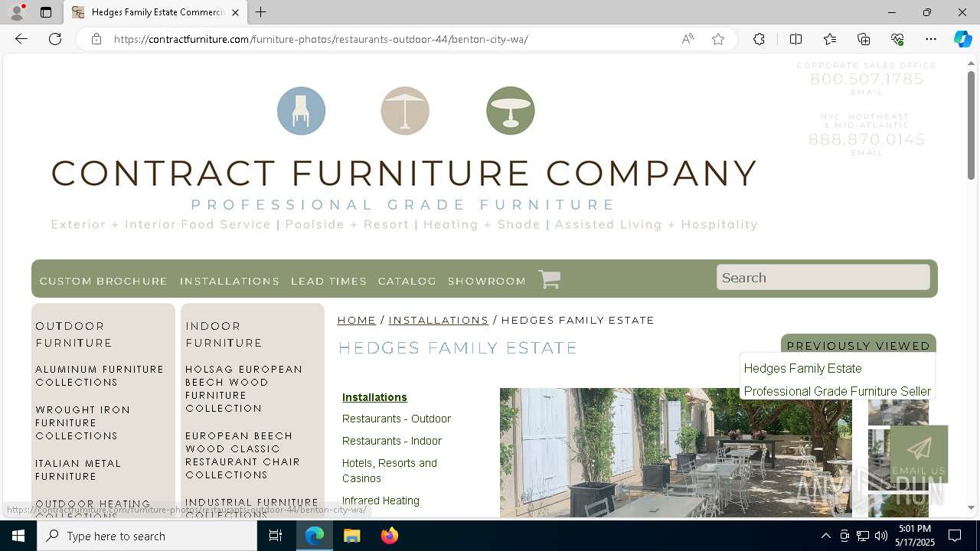The height and width of the screenshot is (551, 980).
Task: Click the green table logo icon
Action: coord(511,111)
